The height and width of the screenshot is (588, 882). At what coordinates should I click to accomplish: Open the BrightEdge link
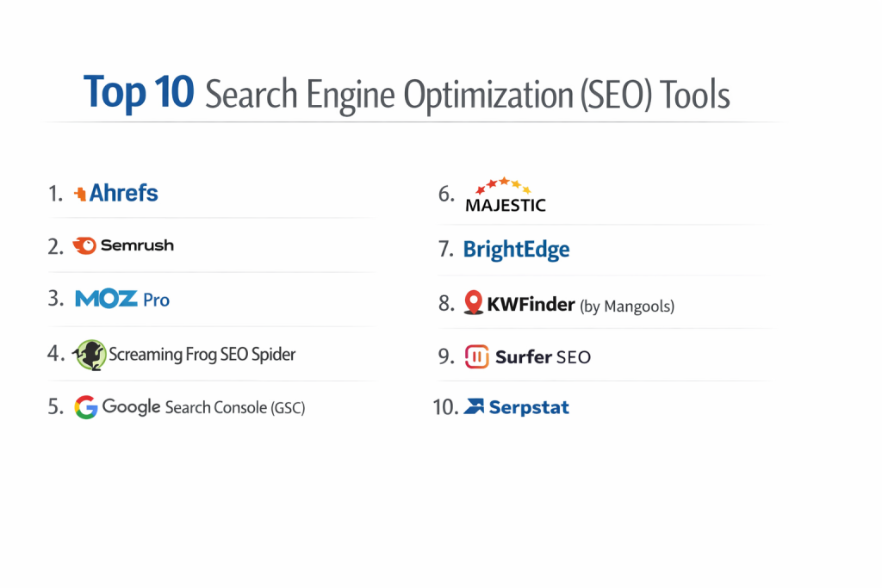516,250
